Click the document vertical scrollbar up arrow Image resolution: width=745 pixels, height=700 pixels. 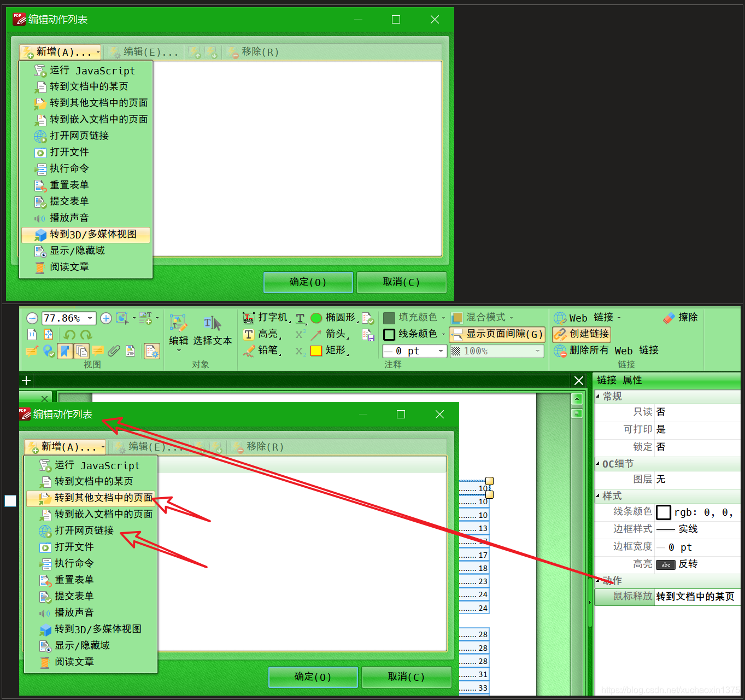coord(577,399)
